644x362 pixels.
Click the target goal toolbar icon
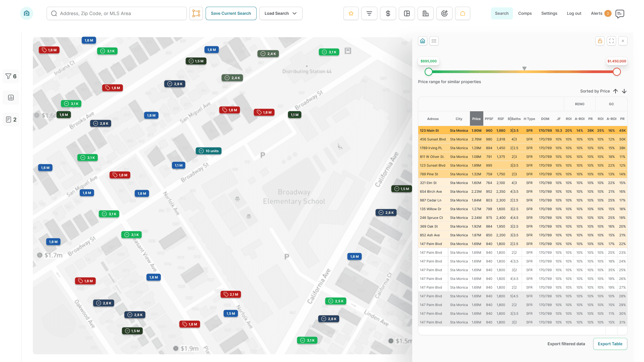444,13
